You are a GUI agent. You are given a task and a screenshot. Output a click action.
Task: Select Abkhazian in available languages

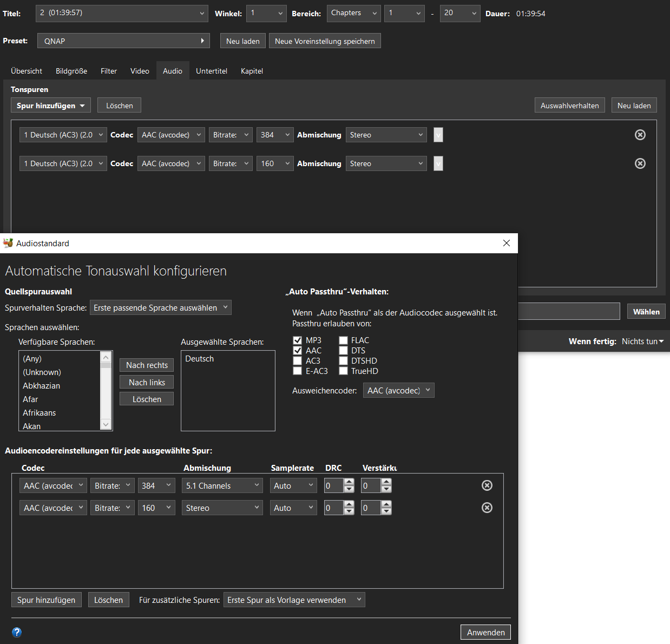pos(41,386)
